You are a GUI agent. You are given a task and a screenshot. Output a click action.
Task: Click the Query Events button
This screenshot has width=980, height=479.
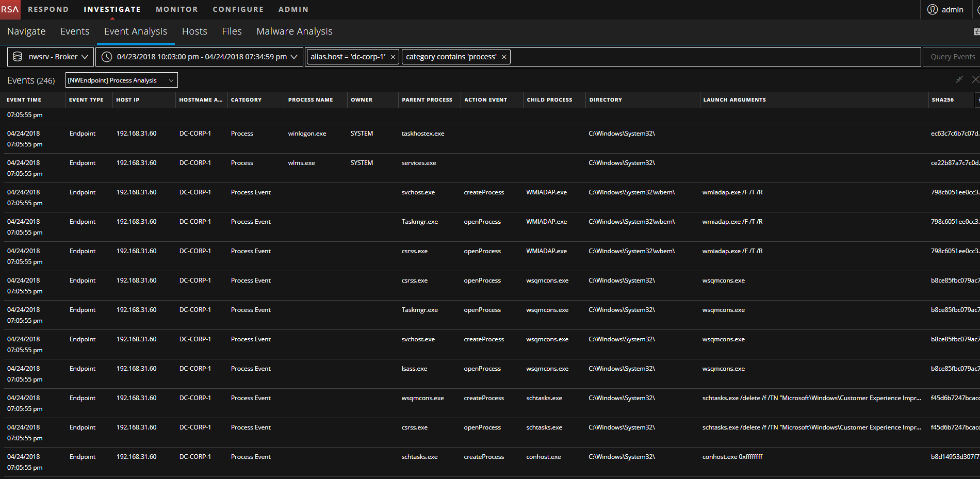click(x=952, y=57)
